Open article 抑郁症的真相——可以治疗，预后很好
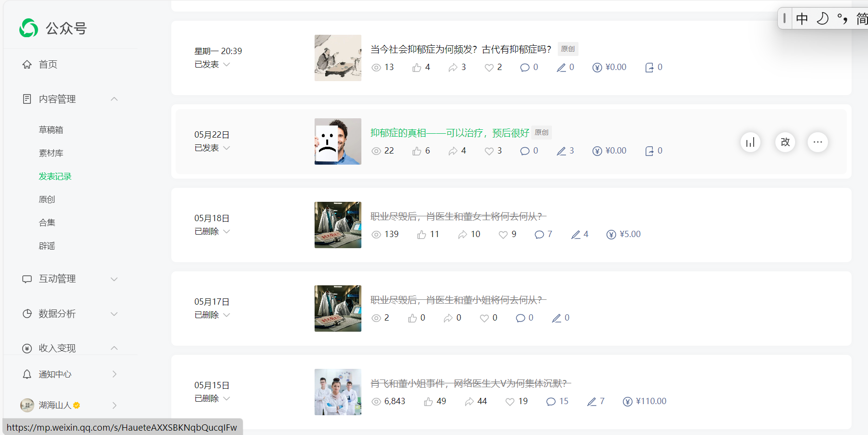Image resolution: width=868 pixels, height=435 pixels. (450, 133)
